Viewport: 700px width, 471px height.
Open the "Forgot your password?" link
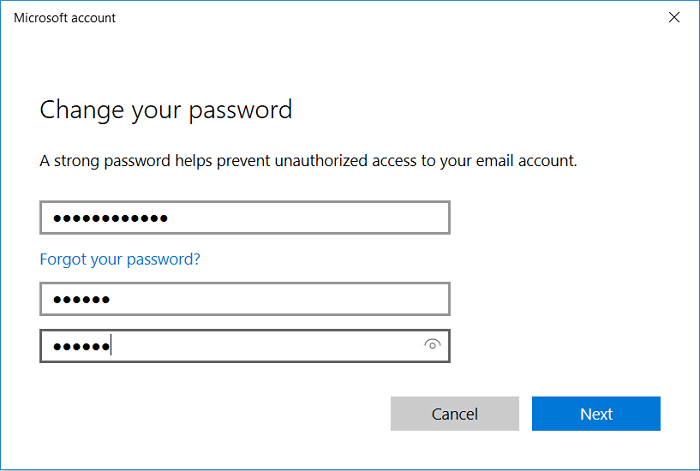(120, 259)
